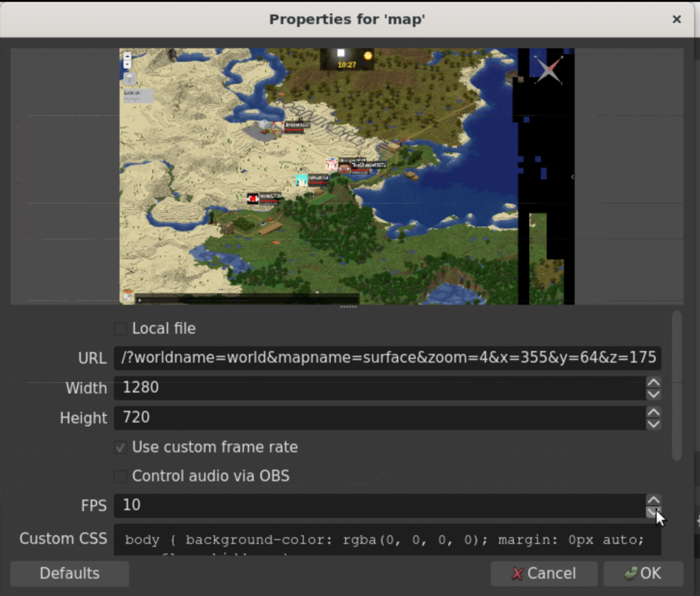This screenshot has width=700, height=596.
Task: Enable Control audio via OBS checkbox
Action: 121,476
